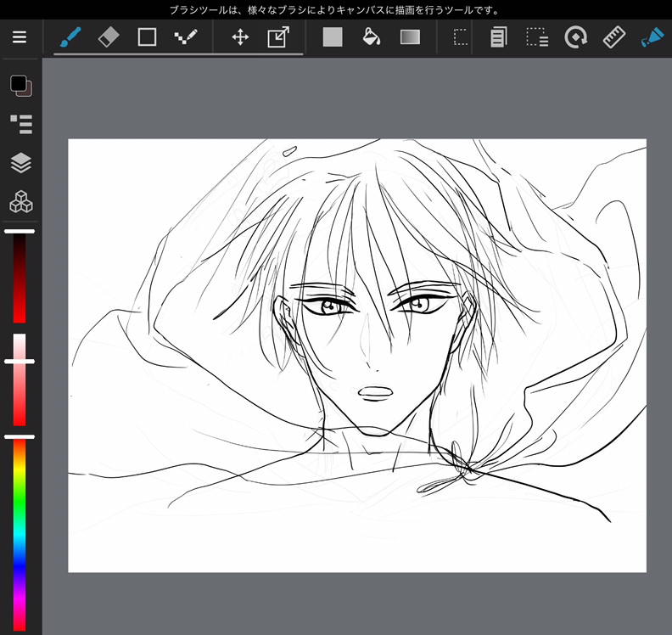This screenshot has width=672, height=635.
Task: Open the materials cubes panel
Action: pyautogui.click(x=21, y=201)
